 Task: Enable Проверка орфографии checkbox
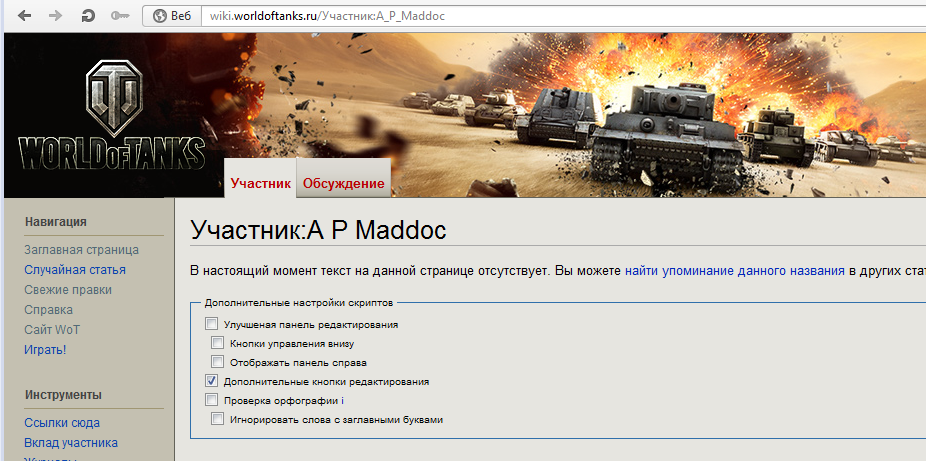click(x=211, y=400)
